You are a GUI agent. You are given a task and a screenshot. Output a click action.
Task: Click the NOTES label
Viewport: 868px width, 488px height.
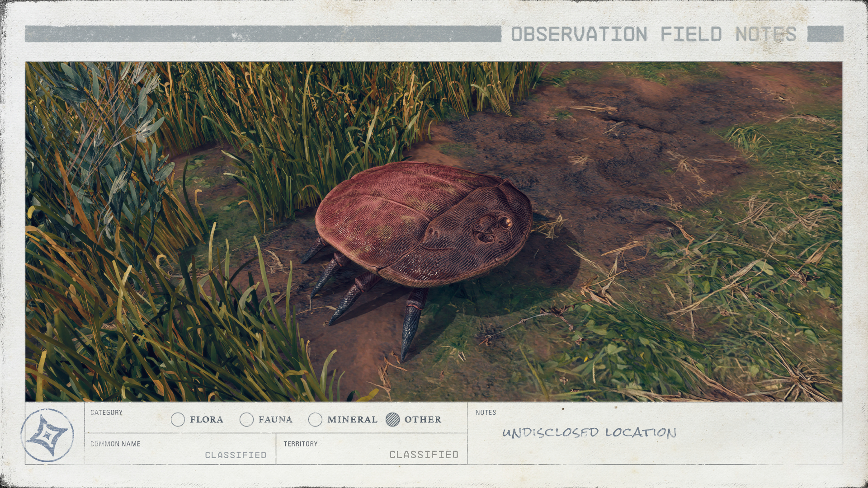click(x=486, y=413)
